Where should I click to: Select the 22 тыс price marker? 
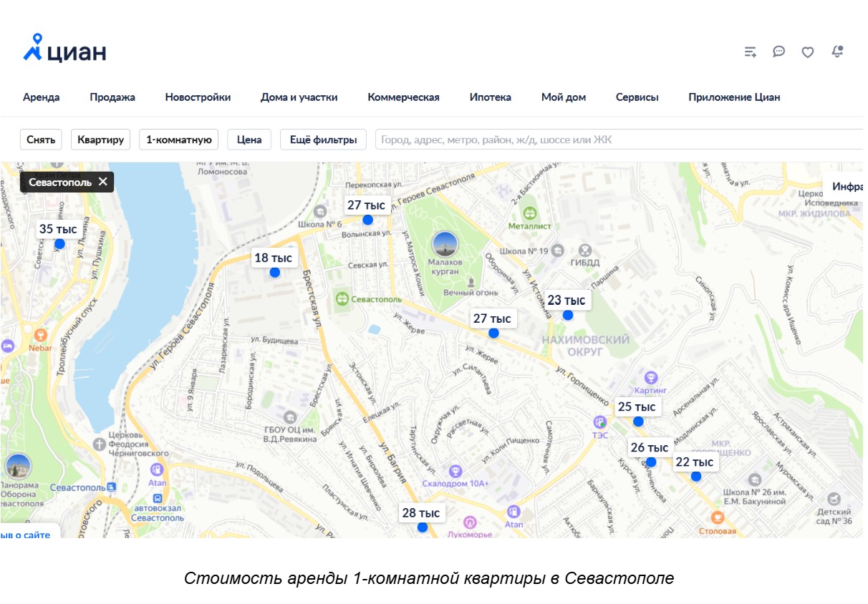(695, 462)
